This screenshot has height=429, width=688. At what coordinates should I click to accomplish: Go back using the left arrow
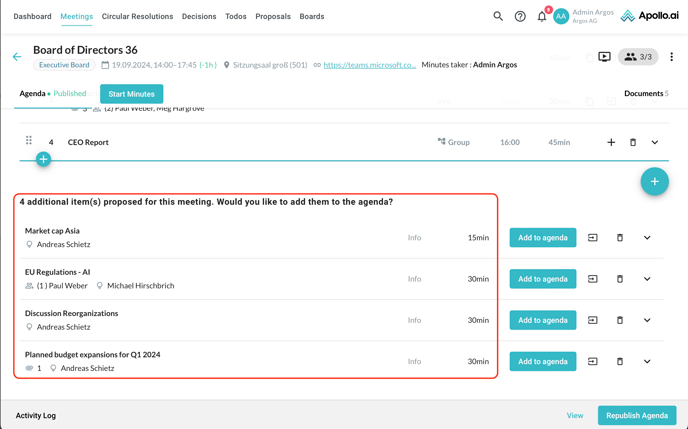tap(17, 57)
